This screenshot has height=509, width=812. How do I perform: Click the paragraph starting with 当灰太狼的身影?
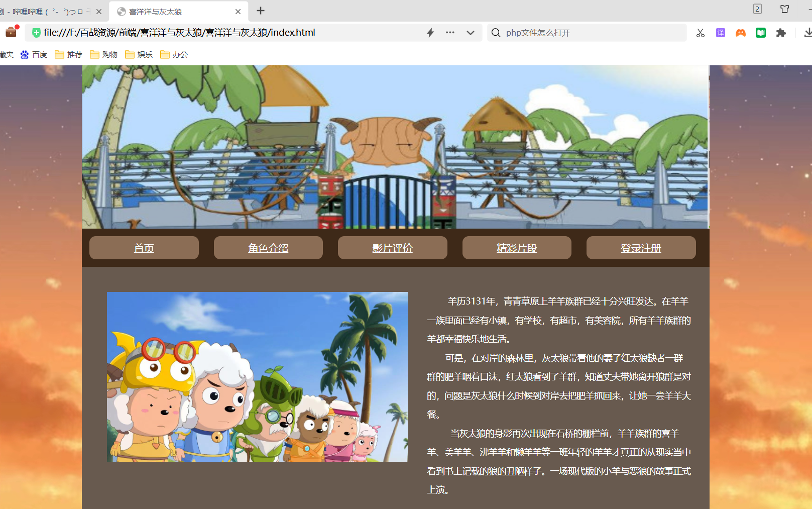(x=559, y=461)
